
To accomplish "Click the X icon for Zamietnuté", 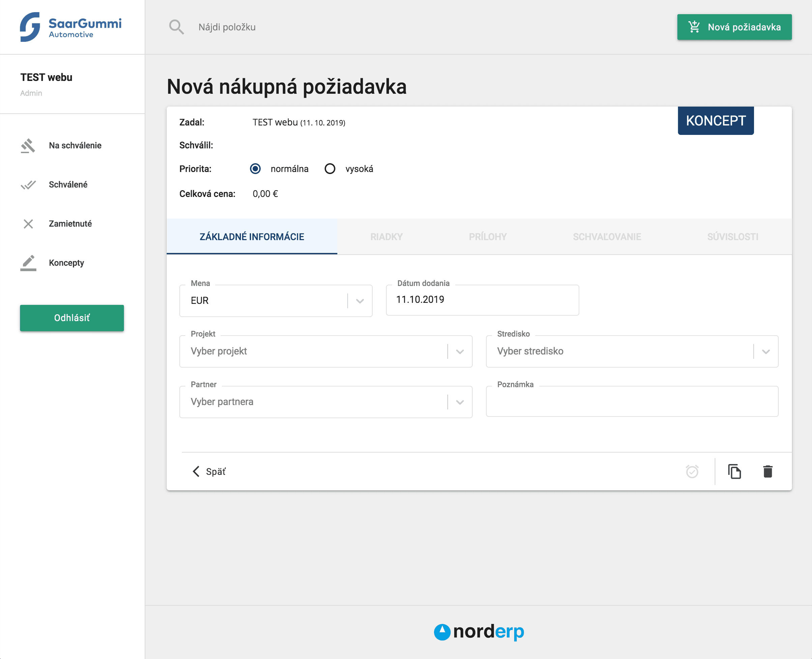I will [28, 224].
